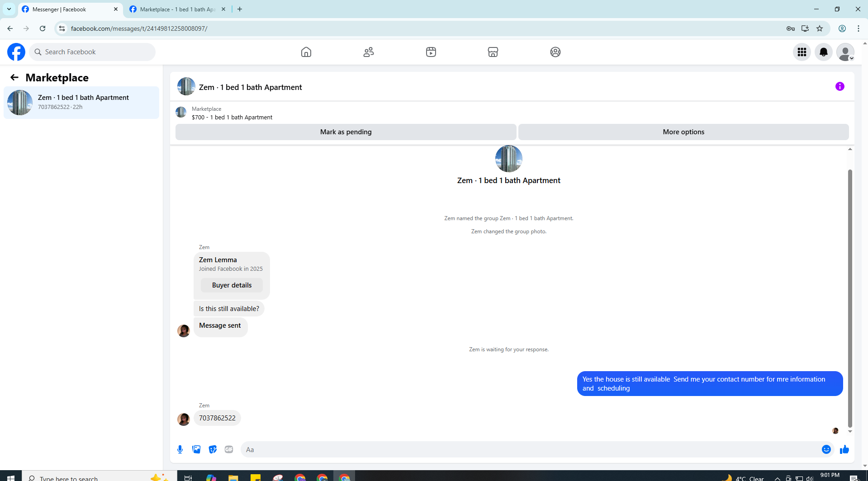
Task: Click the Search Facebook field
Action: tap(92, 52)
